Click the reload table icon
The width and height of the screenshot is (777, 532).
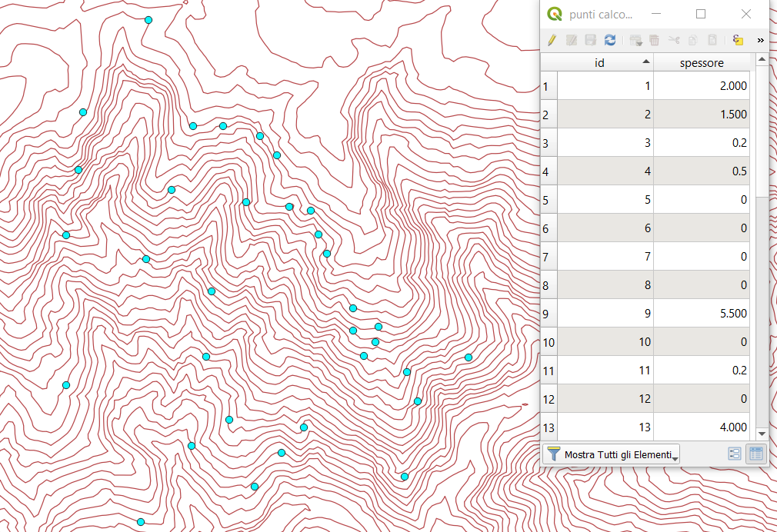(610, 40)
